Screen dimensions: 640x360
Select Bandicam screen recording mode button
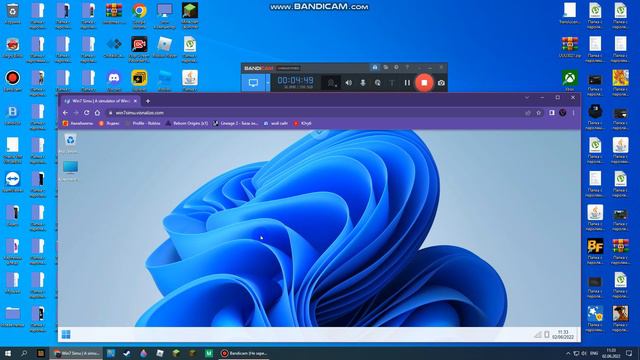coord(253,83)
